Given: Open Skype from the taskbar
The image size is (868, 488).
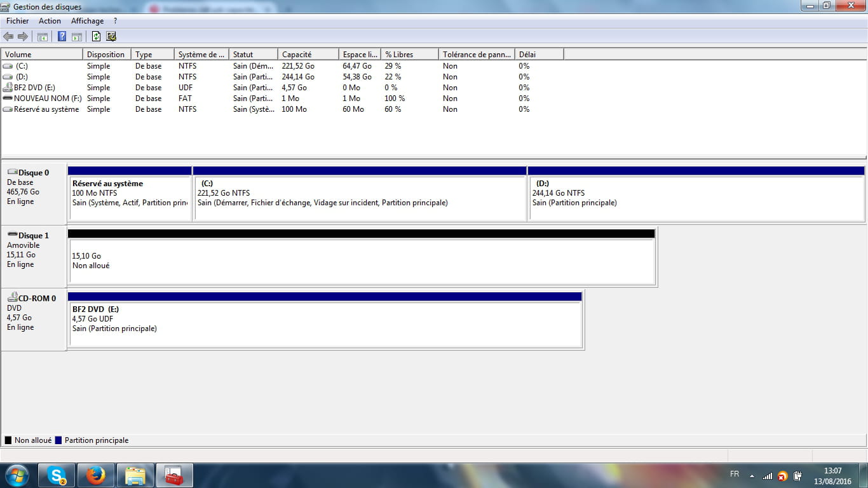Looking at the screenshot, I should point(57,475).
